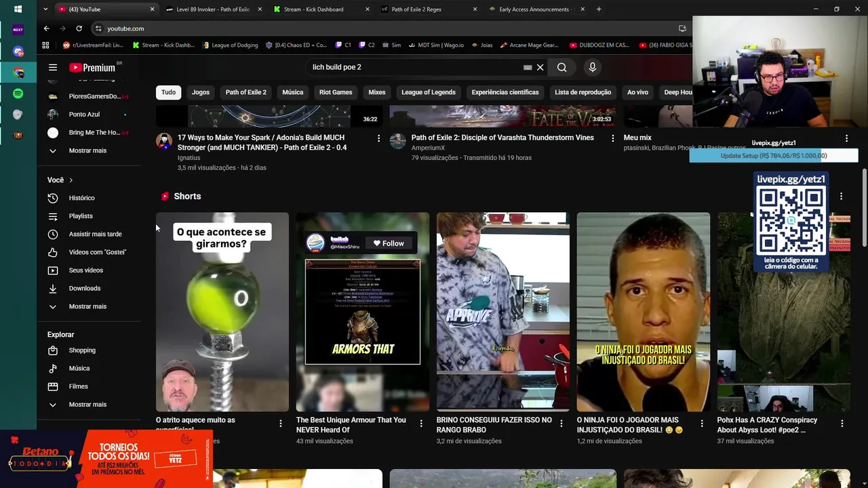Image resolution: width=868 pixels, height=488 pixels.
Task: Click the search magnifier button
Action: pyautogui.click(x=561, y=67)
